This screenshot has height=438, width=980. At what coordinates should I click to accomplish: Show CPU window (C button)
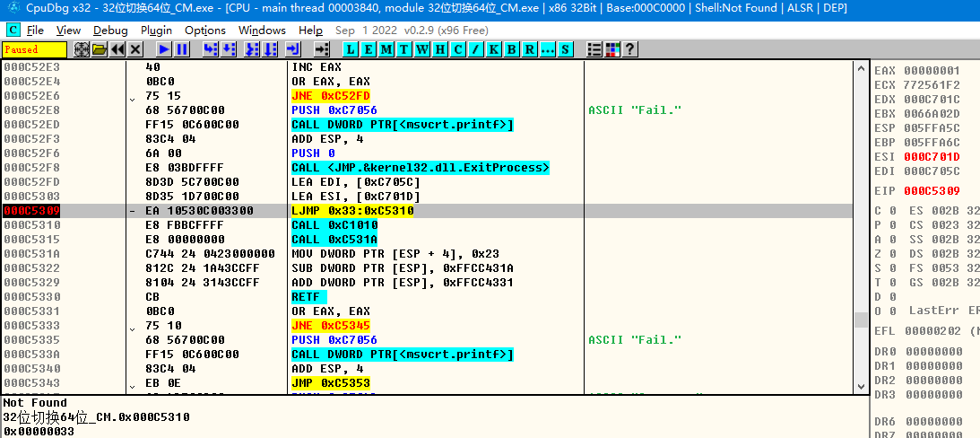point(459,50)
